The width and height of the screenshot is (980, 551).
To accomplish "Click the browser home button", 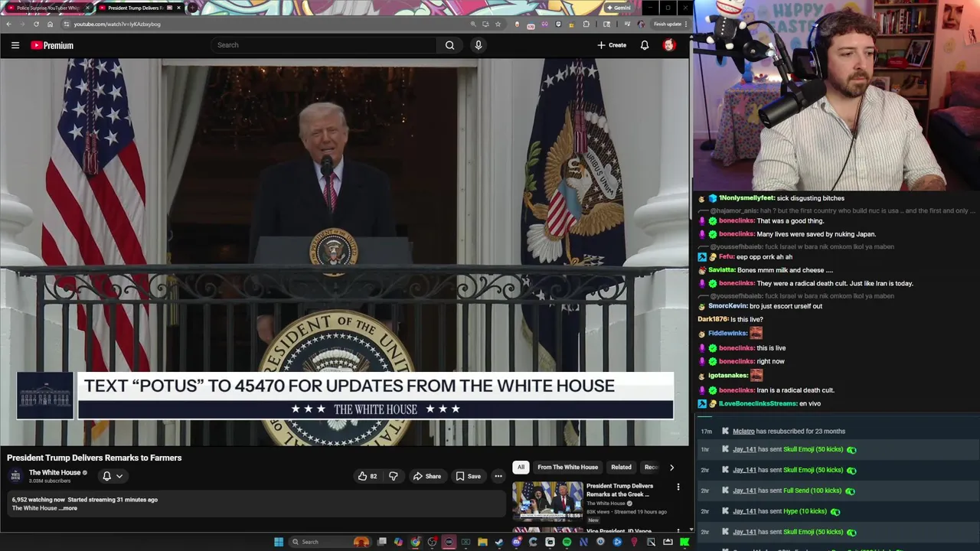I will click(x=51, y=24).
